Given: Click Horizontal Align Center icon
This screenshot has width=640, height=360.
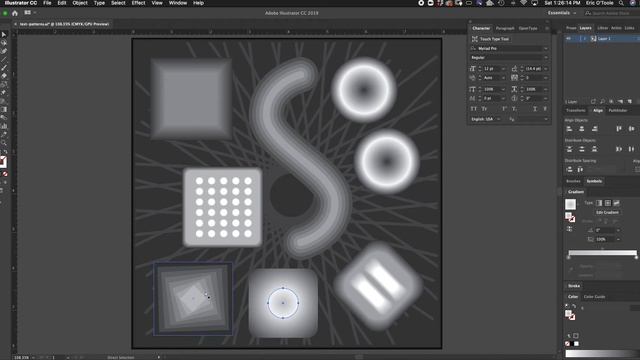Looking at the screenshot, I should pyautogui.click(x=582, y=129).
